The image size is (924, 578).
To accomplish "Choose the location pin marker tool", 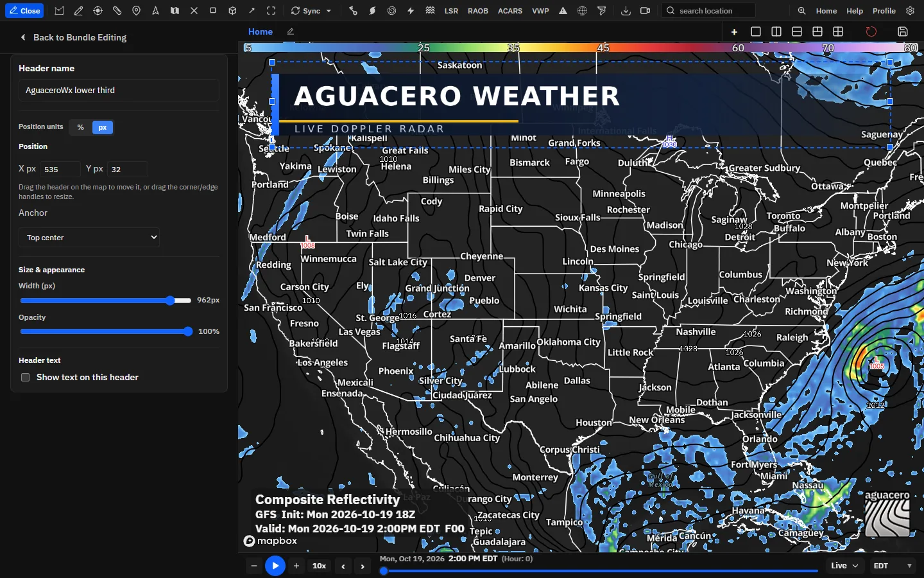I will click(x=136, y=11).
